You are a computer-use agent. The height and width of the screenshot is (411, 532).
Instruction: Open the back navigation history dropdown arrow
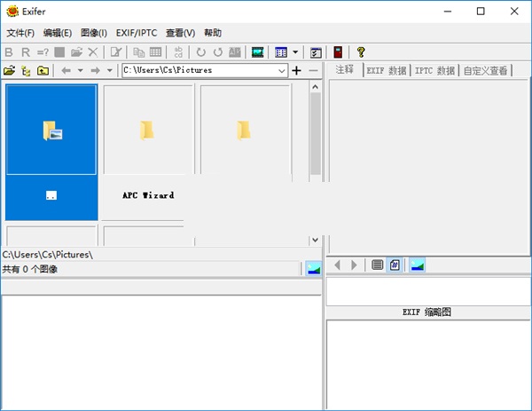pyautogui.click(x=80, y=70)
